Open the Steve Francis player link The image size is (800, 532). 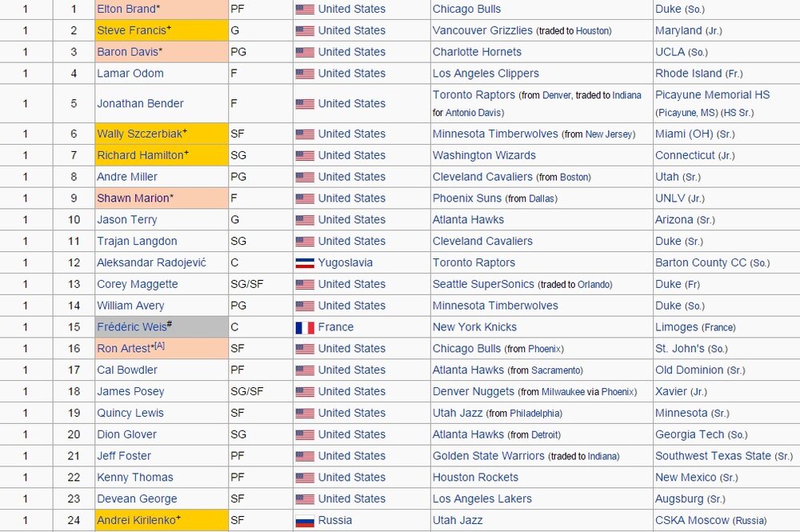click(132, 30)
